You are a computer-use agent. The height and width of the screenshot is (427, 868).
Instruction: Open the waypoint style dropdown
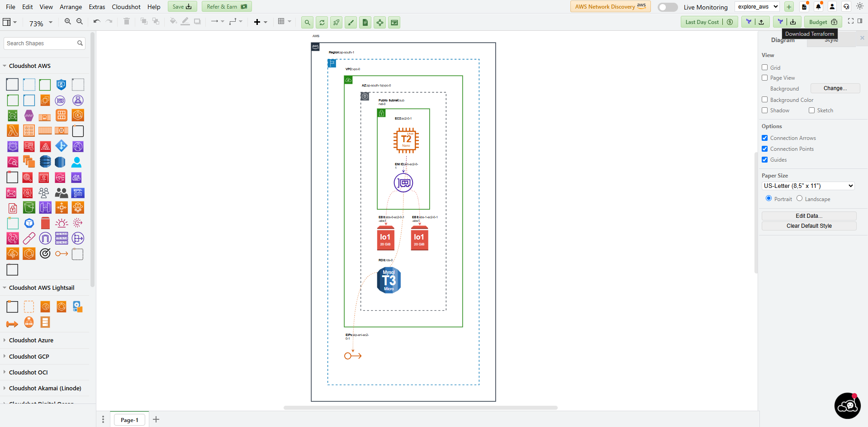tap(236, 22)
